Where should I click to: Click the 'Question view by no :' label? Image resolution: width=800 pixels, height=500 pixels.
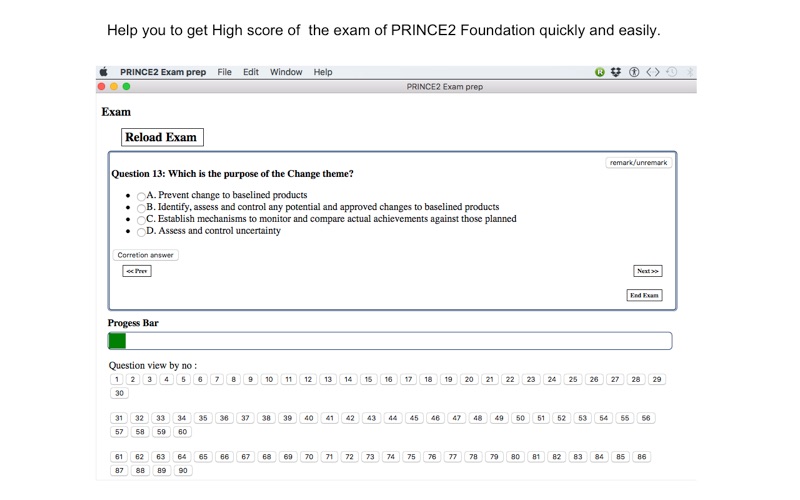click(153, 365)
